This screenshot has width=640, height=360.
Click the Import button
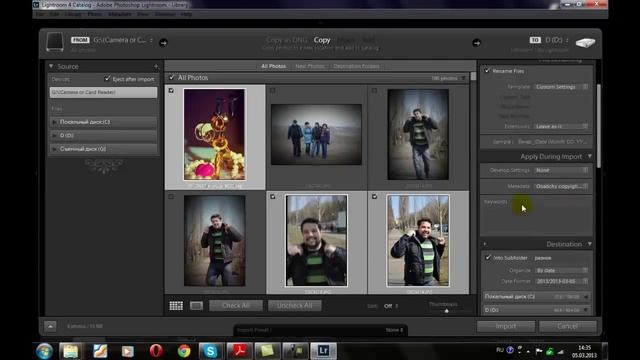(506, 326)
